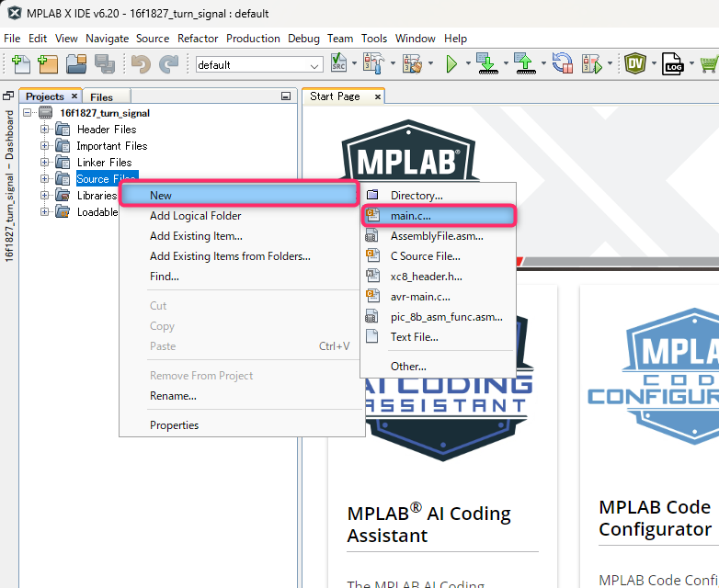Click the Clean and Build icon
This screenshot has width=719, height=588.
pos(412,63)
